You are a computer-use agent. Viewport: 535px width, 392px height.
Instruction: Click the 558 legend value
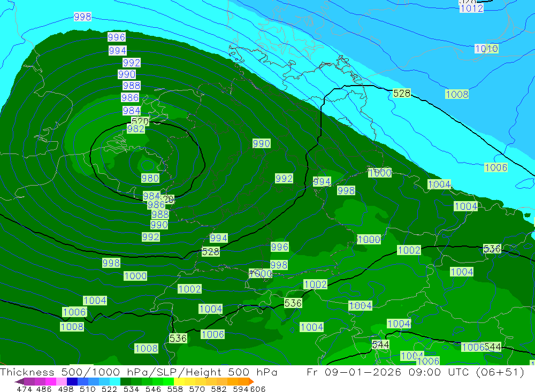(x=175, y=389)
